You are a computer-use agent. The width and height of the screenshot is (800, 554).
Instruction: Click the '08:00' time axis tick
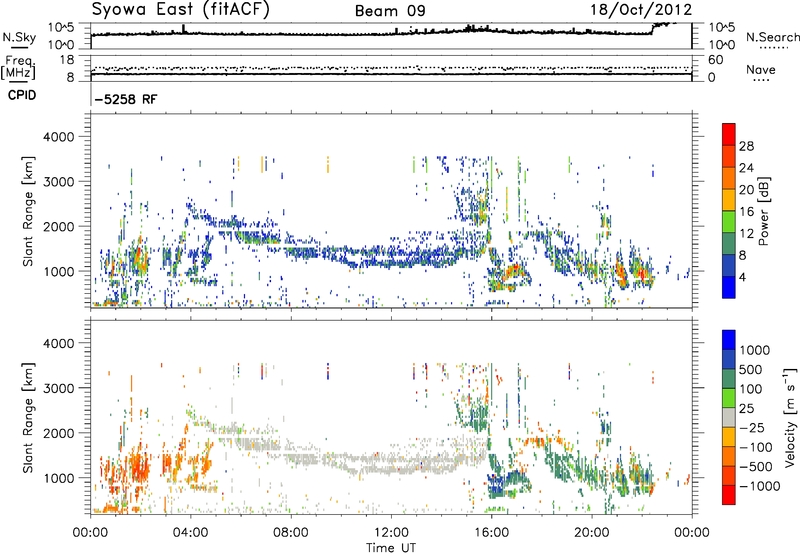click(291, 533)
